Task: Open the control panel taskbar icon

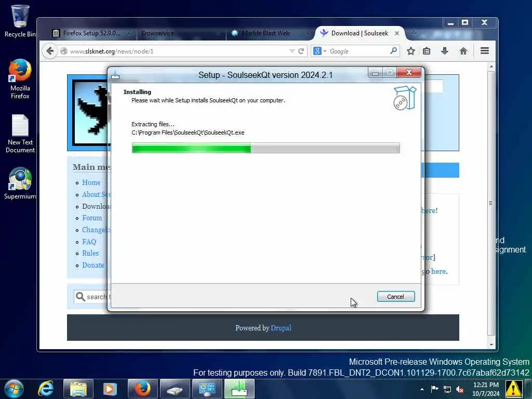Action: [207, 389]
